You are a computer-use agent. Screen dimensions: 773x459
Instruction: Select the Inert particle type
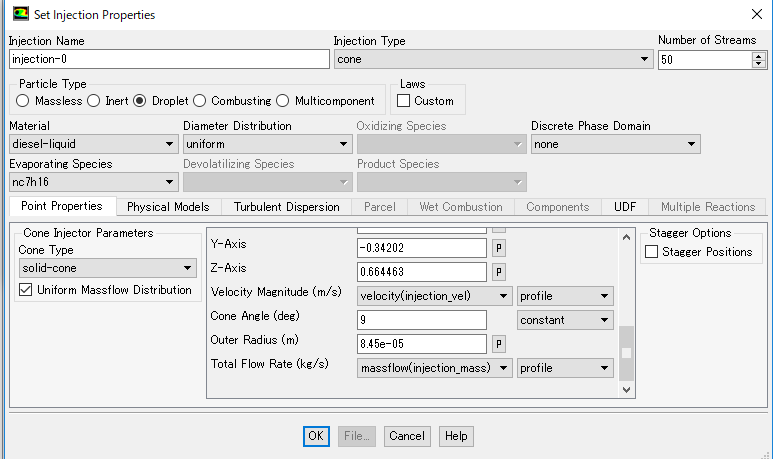[x=94, y=101]
